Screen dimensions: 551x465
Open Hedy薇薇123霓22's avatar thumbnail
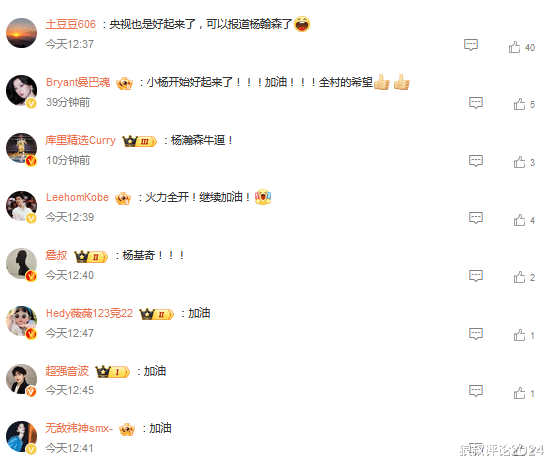21,321
